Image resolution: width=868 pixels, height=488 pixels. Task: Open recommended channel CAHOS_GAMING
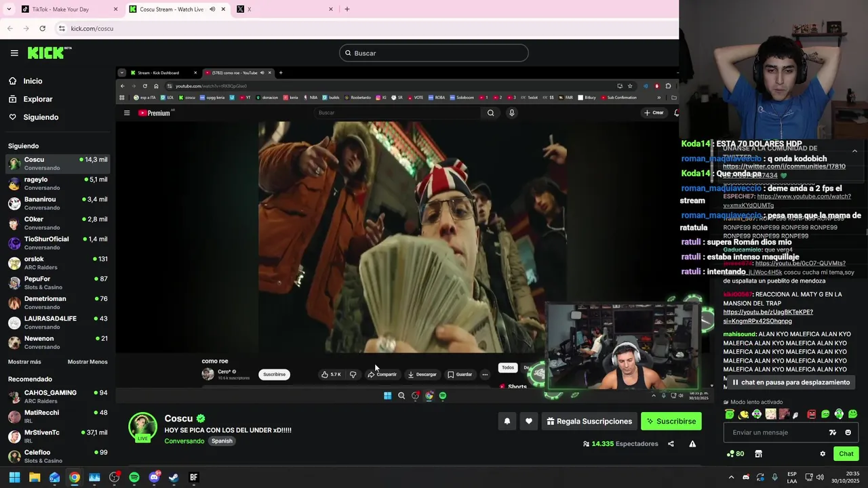tap(58, 396)
